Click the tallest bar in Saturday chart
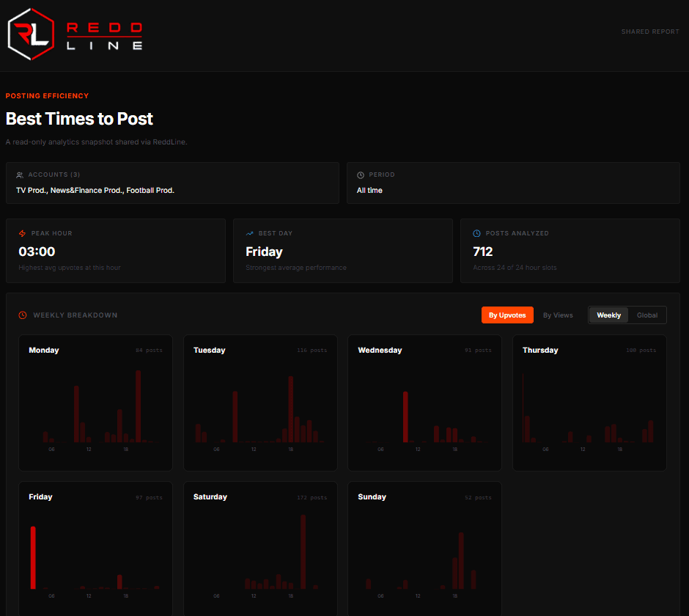 click(303, 551)
